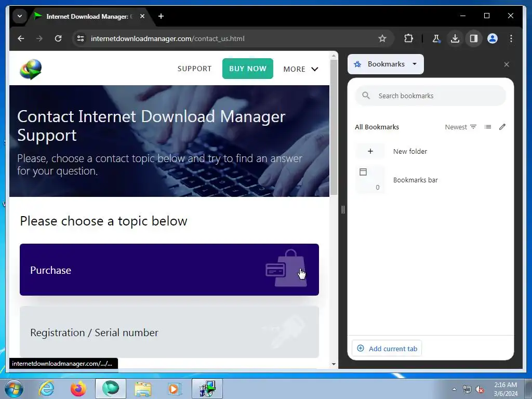Image resolution: width=532 pixels, height=399 pixels.
Task: Open the Extensions puzzle icon
Action: coord(408,38)
